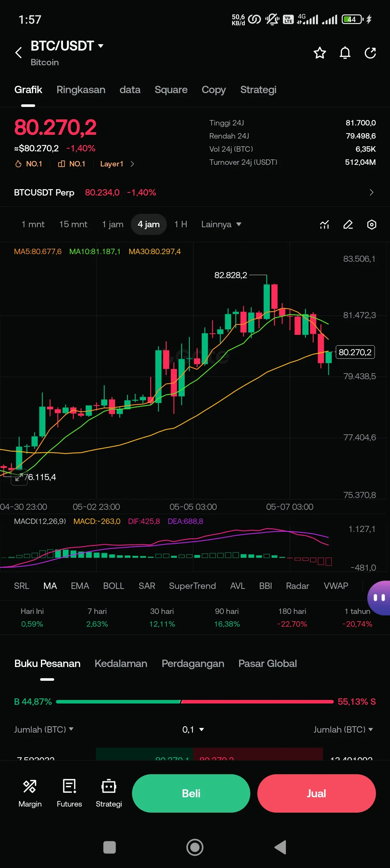Toggle MA indicator

(x=50, y=586)
